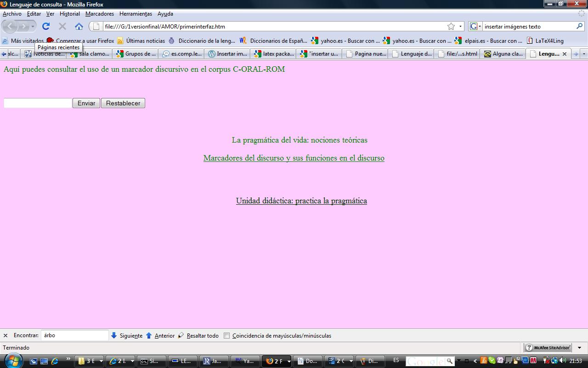The width and height of the screenshot is (588, 368).
Task: Bookmark this page with the star icon
Action: pyautogui.click(x=451, y=26)
